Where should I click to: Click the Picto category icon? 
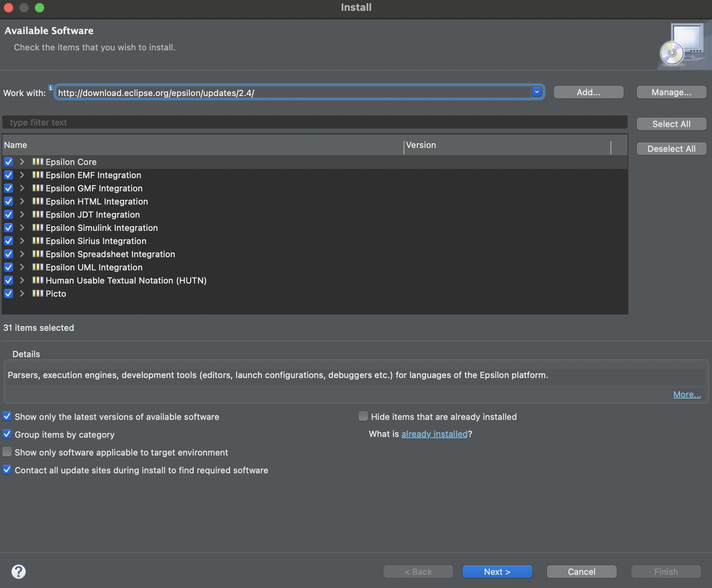[38, 293]
